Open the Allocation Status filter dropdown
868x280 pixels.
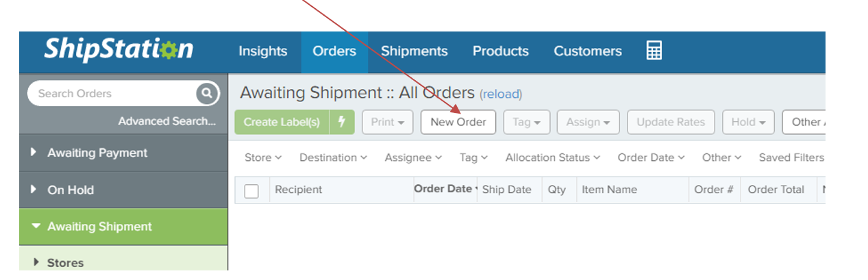tap(552, 157)
